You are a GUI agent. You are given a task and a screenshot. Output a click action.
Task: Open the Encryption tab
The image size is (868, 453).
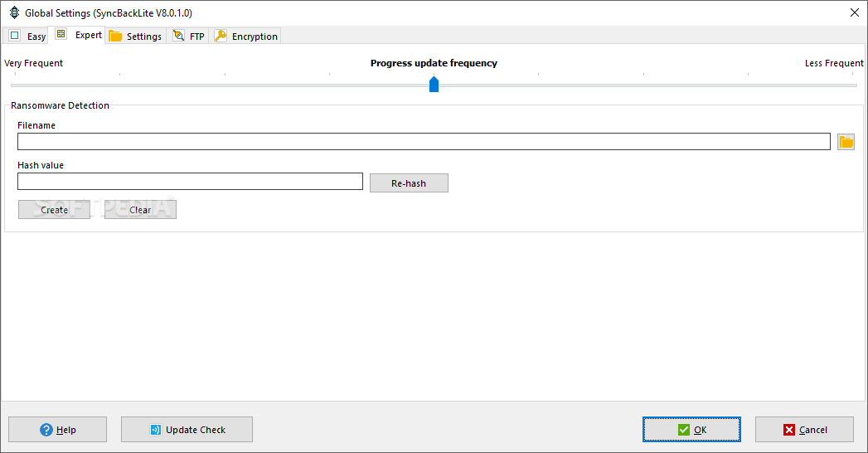245,36
